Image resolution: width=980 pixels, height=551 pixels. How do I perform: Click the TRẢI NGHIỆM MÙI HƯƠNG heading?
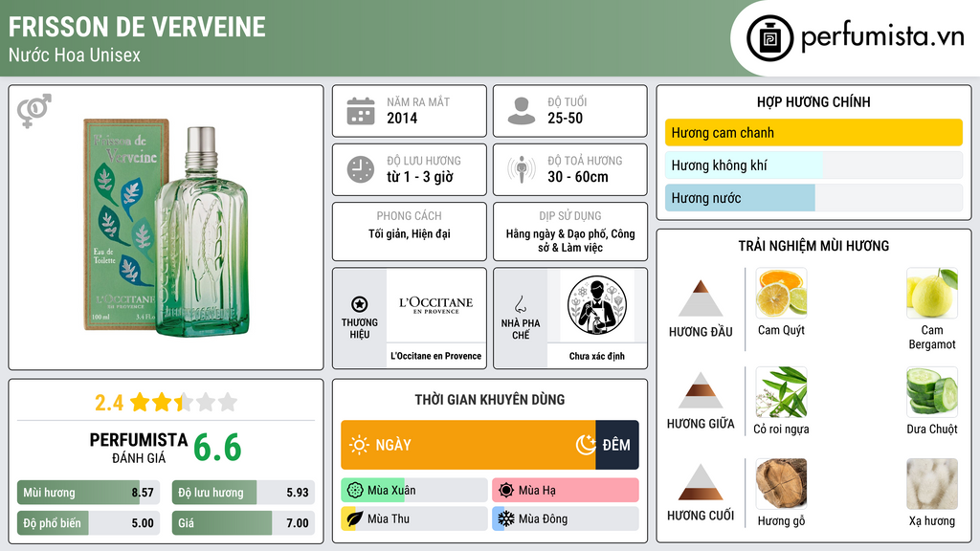[813, 246]
